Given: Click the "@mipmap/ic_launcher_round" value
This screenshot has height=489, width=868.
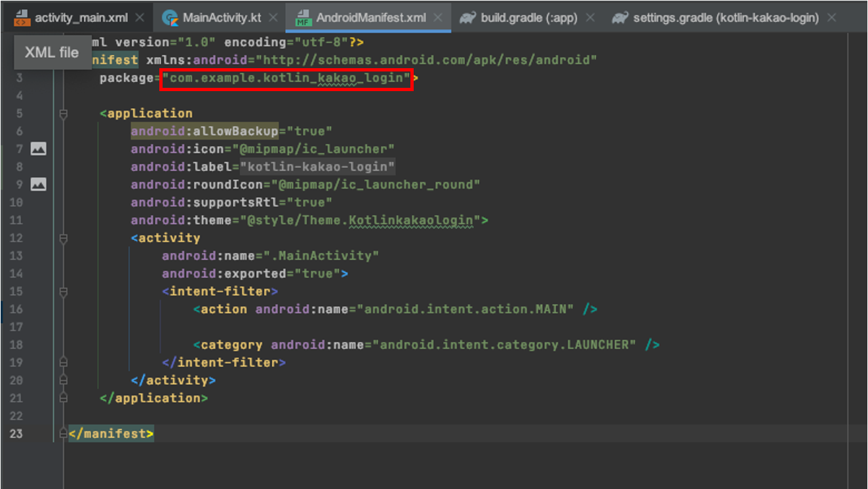Looking at the screenshot, I should 376,184.
